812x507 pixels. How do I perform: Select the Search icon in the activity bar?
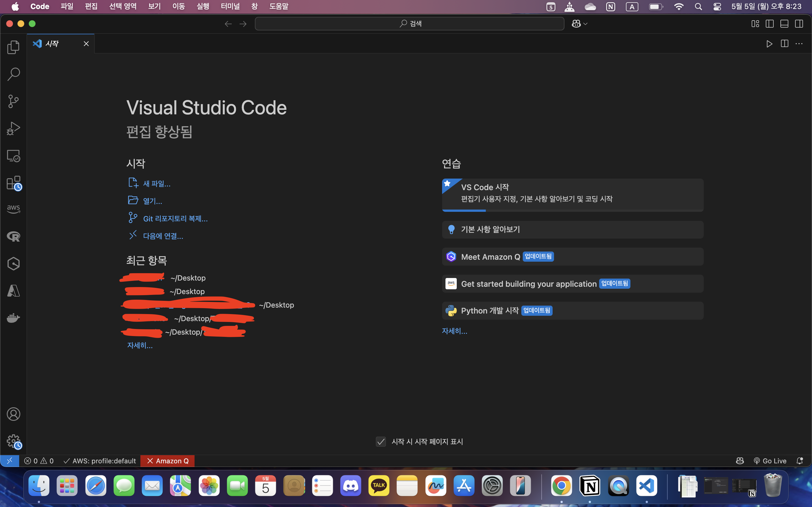point(14,74)
